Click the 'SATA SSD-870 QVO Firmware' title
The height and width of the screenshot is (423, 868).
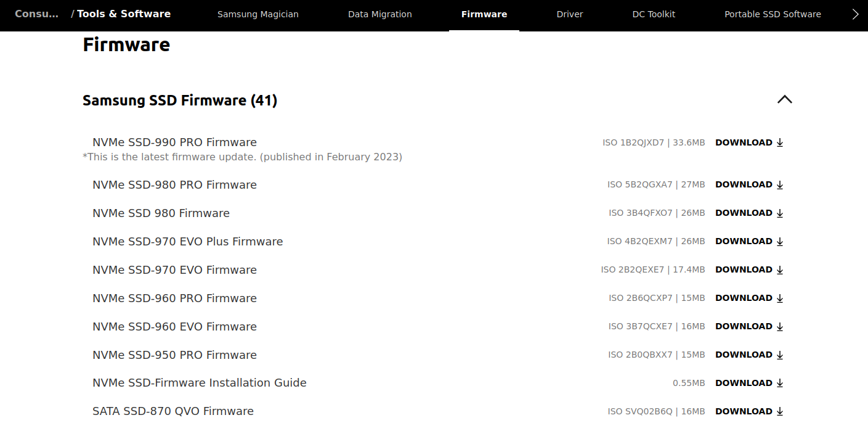click(173, 411)
